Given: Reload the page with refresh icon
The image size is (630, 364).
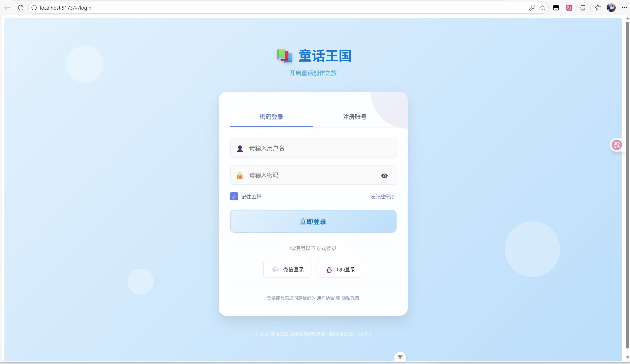Looking at the screenshot, I should pyautogui.click(x=21, y=8).
